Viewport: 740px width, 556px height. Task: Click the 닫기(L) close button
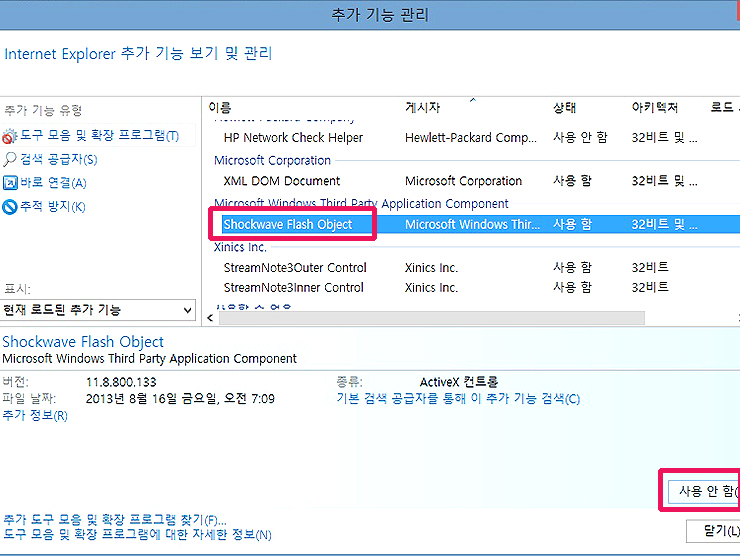(713, 531)
